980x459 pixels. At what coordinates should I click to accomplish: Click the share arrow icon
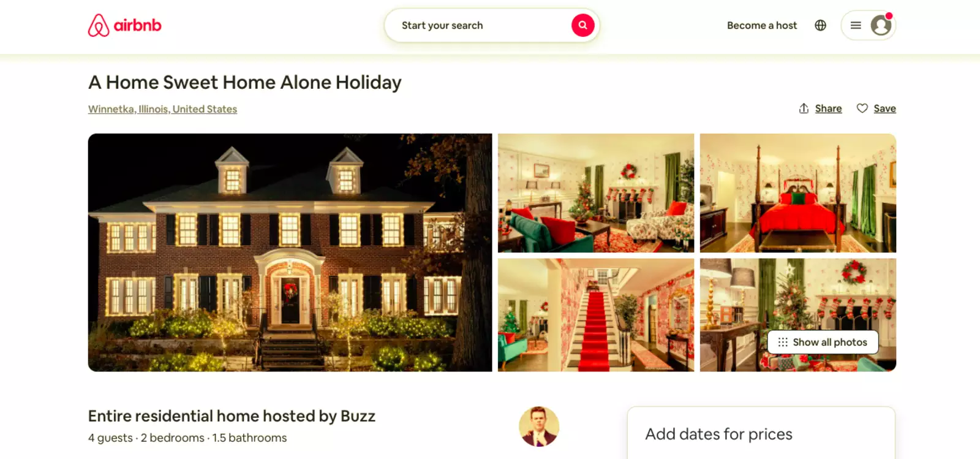[804, 108]
